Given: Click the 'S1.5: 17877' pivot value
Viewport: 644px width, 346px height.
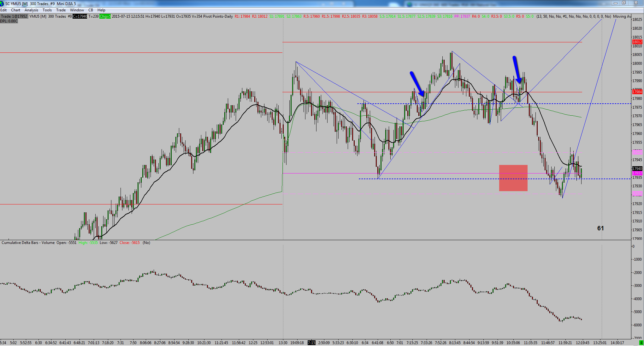Looking at the screenshot, I should point(407,16).
